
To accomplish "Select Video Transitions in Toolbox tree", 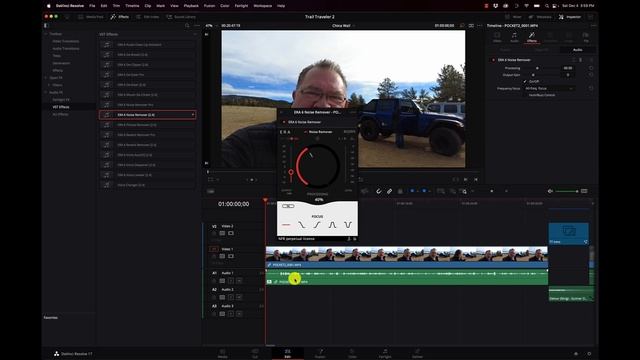I will tap(66, 41).
